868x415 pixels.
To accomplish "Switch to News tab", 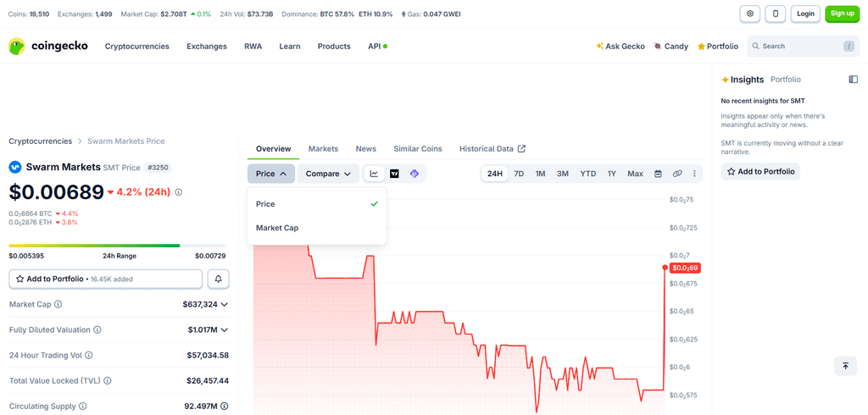I will point(366,149).
